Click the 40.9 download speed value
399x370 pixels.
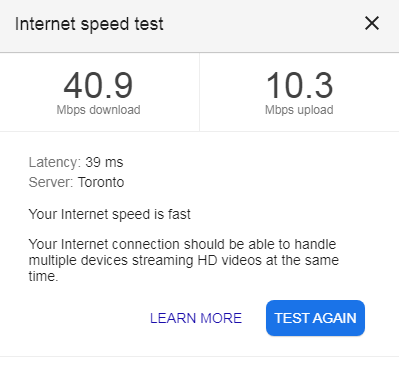(98, 86)
